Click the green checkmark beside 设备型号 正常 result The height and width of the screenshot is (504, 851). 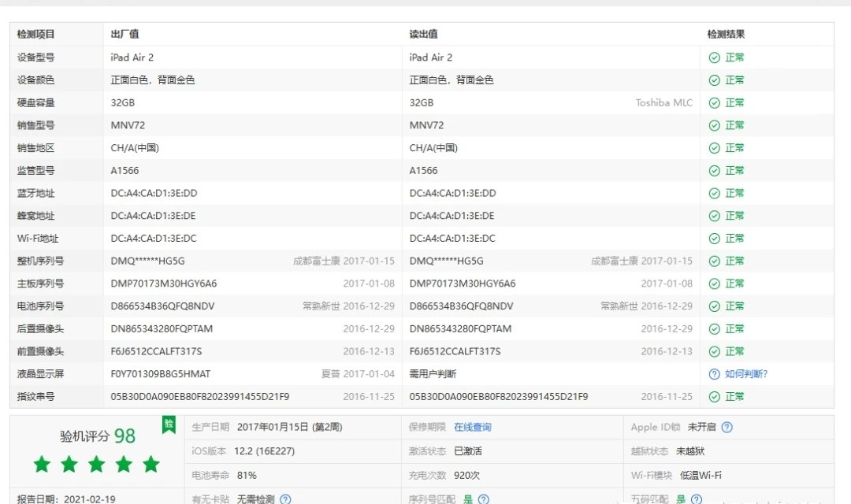[715, 57]
